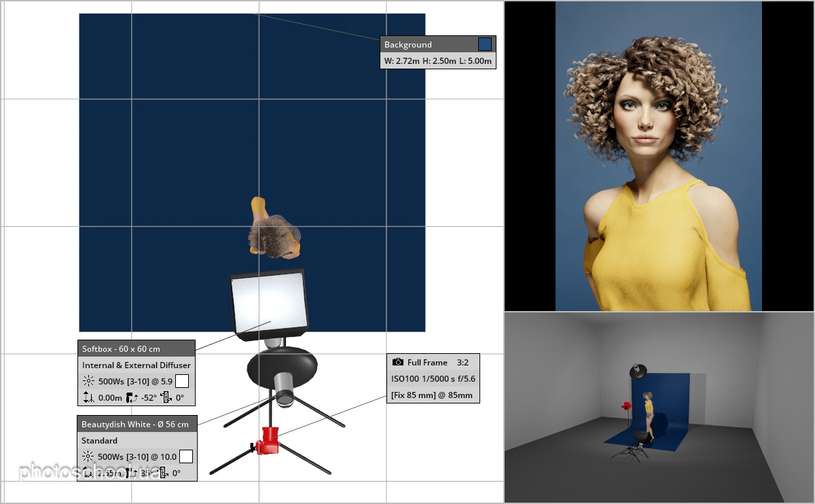The height and width of the screenshot is (504, 815).
Task: Click the Softbox tilt angle icon beside -52°
Action: tap(132, 398)
